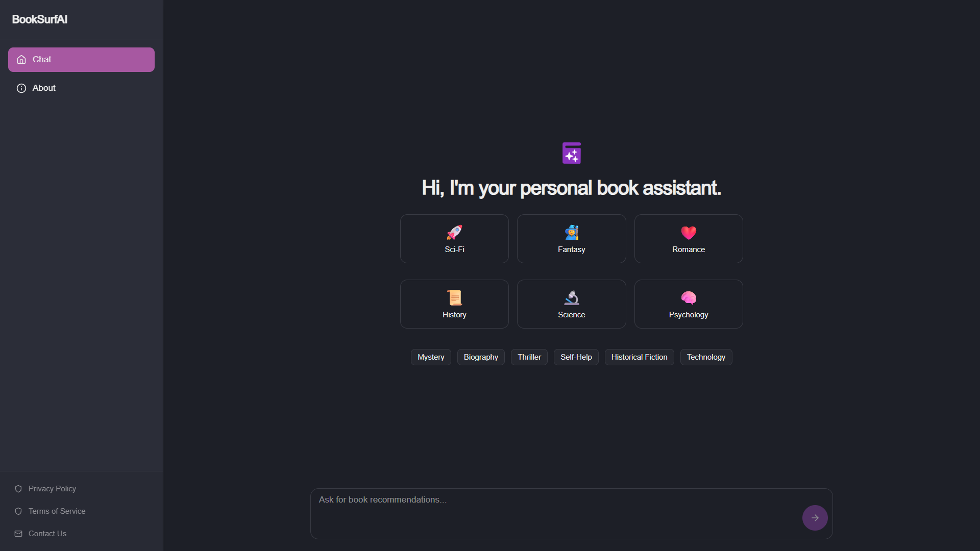Choose the Psychology brain genre card
This screenshot has width=980, height=551.
coord(689,304)
